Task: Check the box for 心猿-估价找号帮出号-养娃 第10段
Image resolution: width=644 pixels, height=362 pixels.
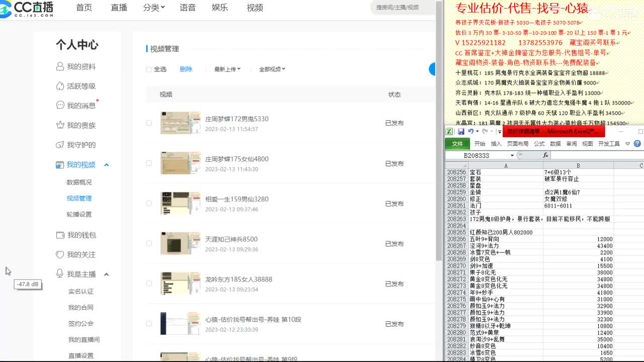Action: tap(148, 324)
